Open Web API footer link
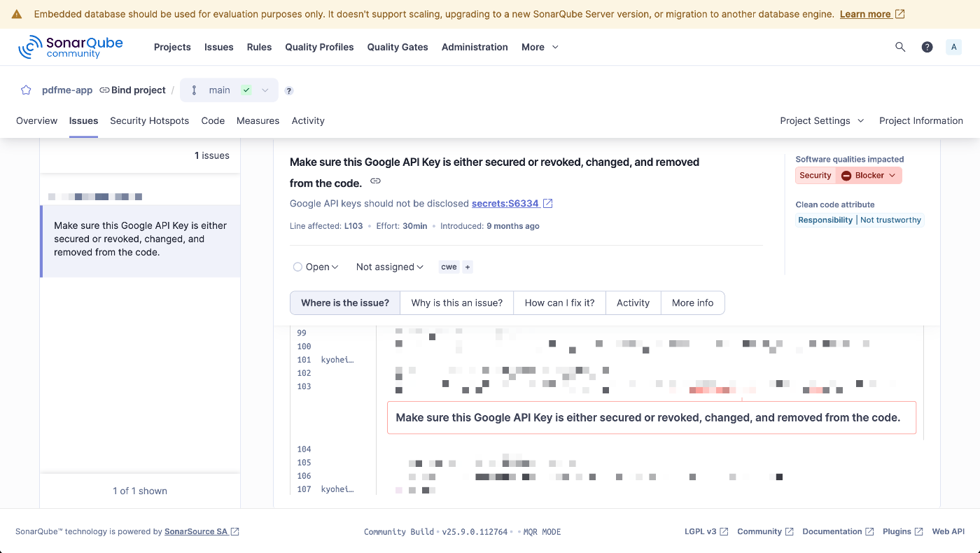 click(948, 531)
